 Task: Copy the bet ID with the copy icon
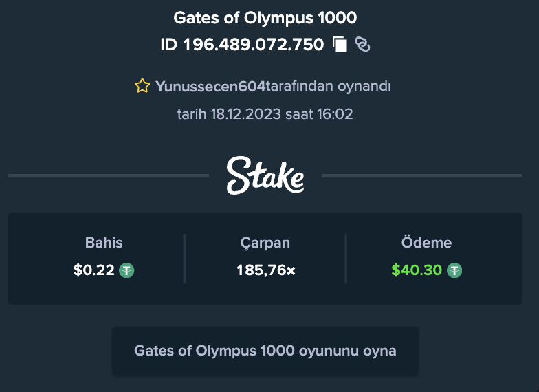pos(340,44)
